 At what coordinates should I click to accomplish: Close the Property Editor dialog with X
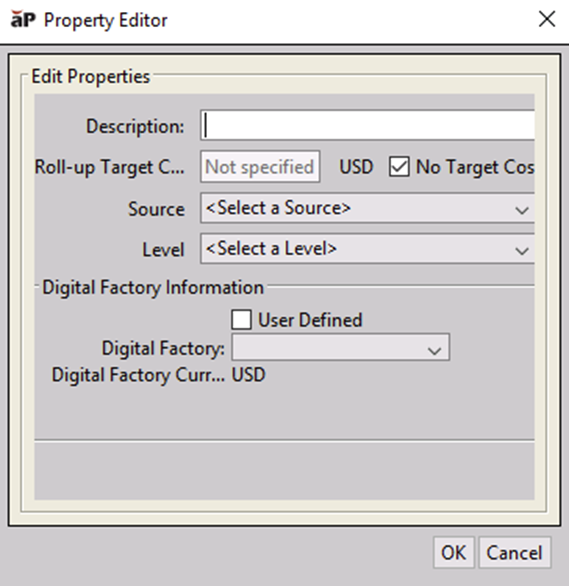[x=547, y=19]
